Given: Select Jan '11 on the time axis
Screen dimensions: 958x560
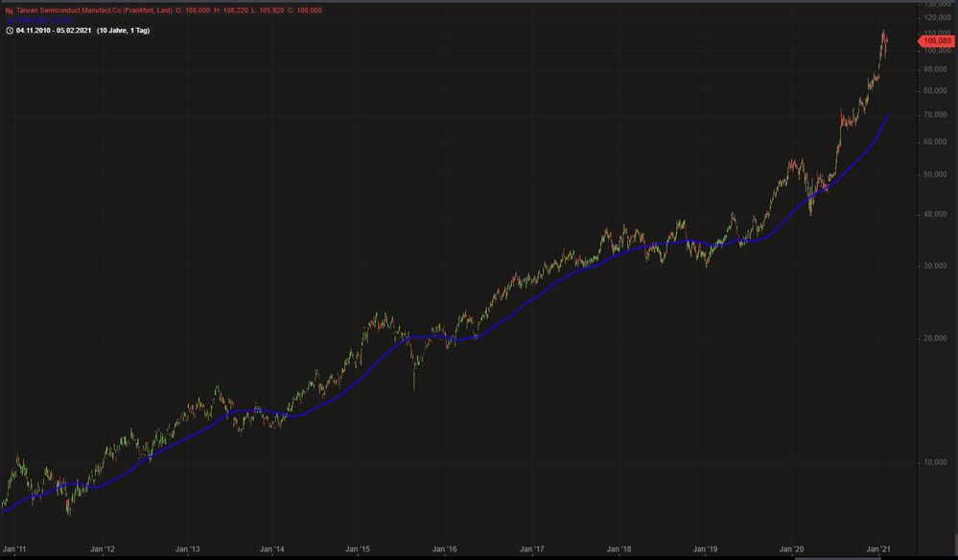Looking at the screenshot, I should tap(15, 549).
